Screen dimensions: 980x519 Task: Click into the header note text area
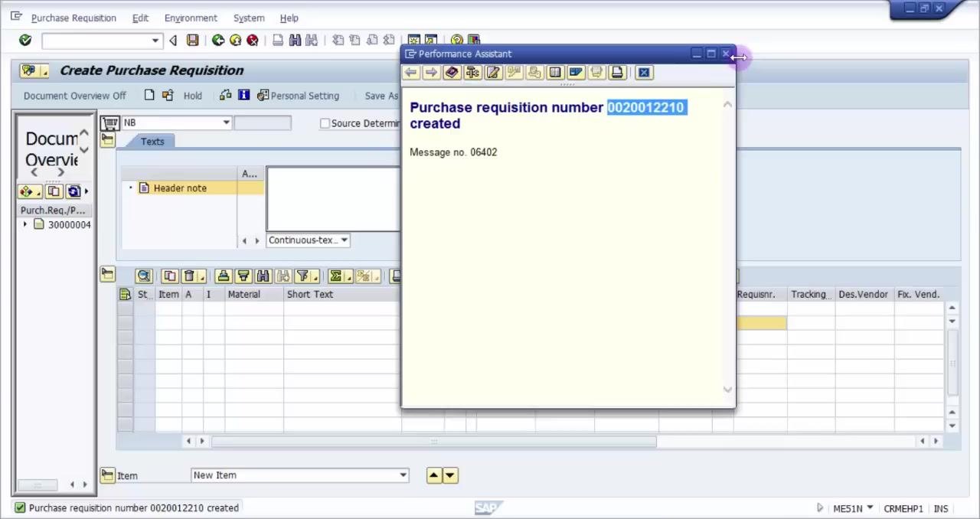pyautogui.click(x=333, y=198)
